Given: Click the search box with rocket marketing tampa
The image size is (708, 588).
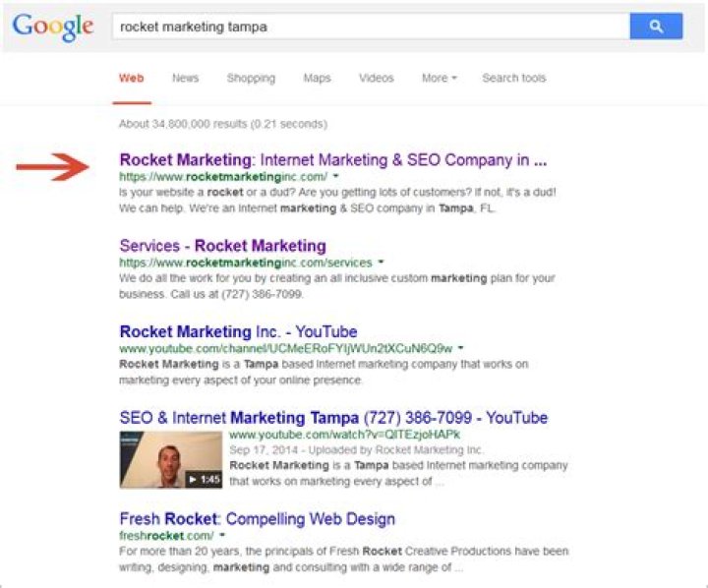Looking at the screenshot, I should (x=369, y=27).
